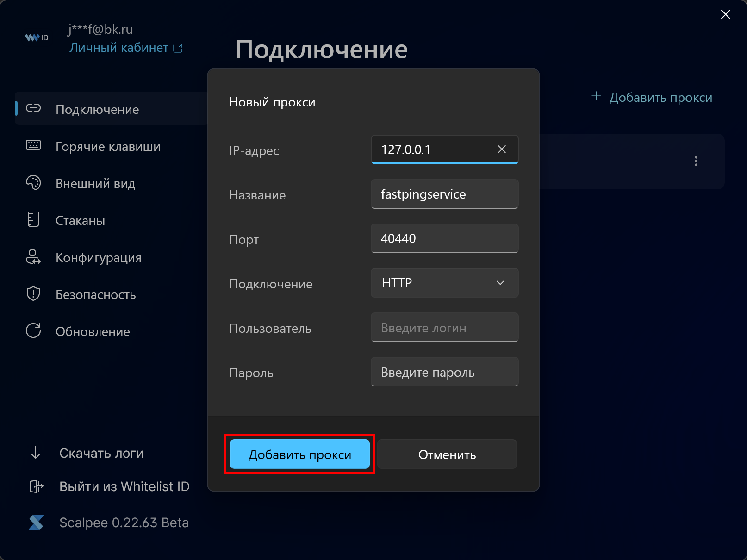Click the palette icon for Внешний вид
This screenshot has height=560, width=747.
[33, 183]
